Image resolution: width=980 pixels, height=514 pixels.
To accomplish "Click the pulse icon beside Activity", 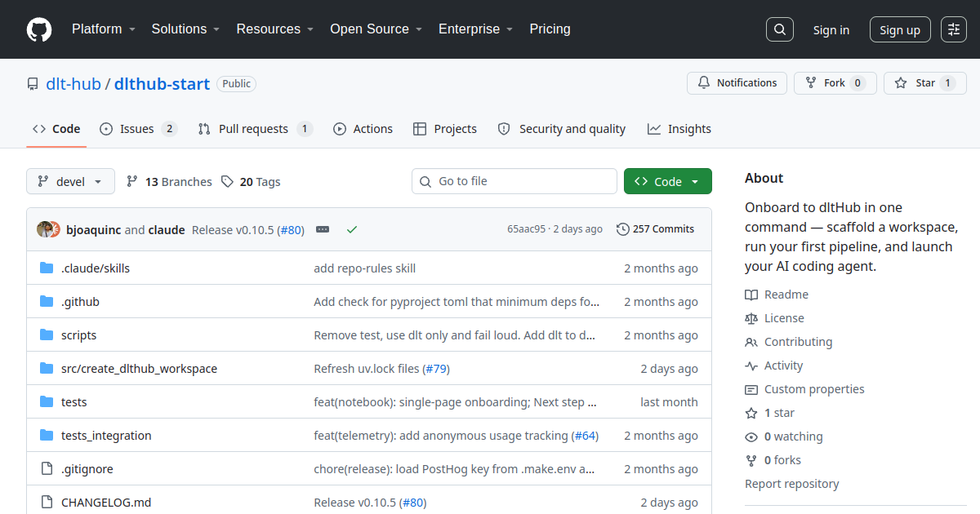I will point(751,366).
